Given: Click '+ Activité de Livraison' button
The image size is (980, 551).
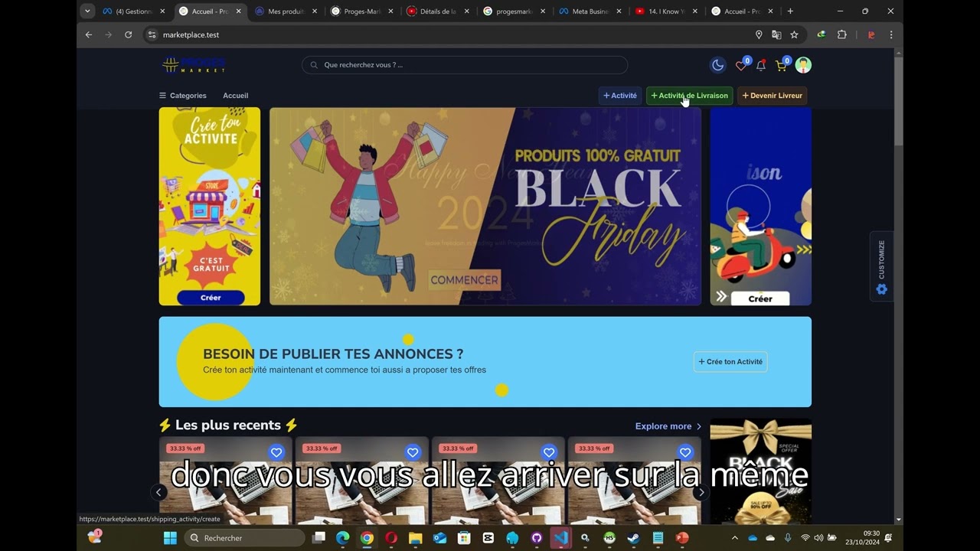Looking at the screenshot, I should pos(689,96).
